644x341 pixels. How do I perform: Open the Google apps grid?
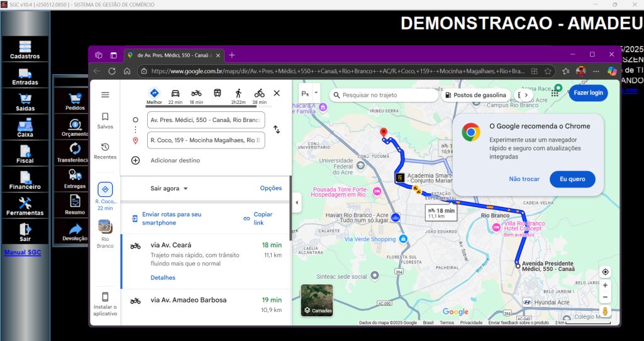(x=555, y=93)
